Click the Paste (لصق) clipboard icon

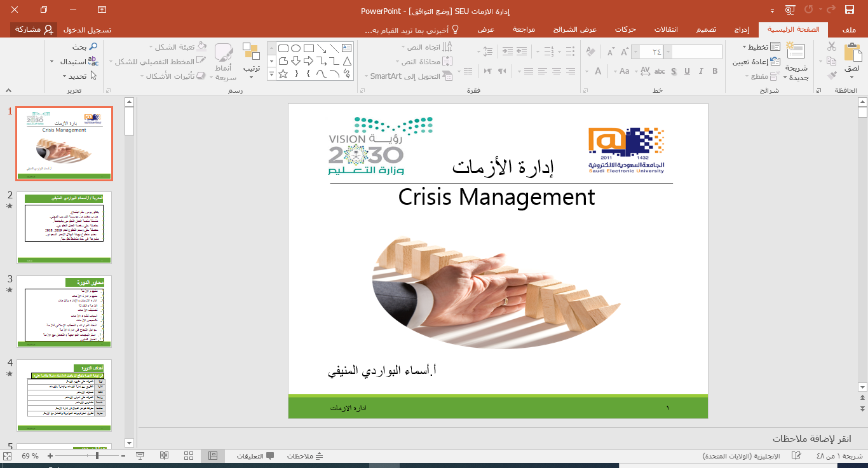[x=852, y=53]
